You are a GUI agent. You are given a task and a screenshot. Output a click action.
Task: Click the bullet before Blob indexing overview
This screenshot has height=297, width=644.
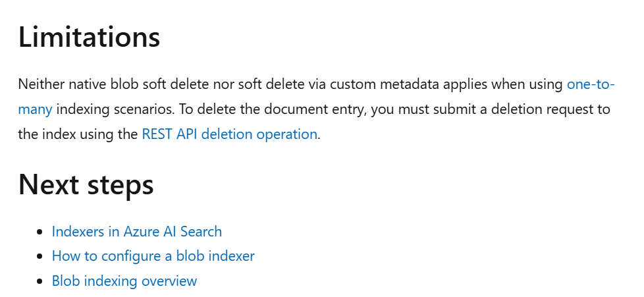40,281
